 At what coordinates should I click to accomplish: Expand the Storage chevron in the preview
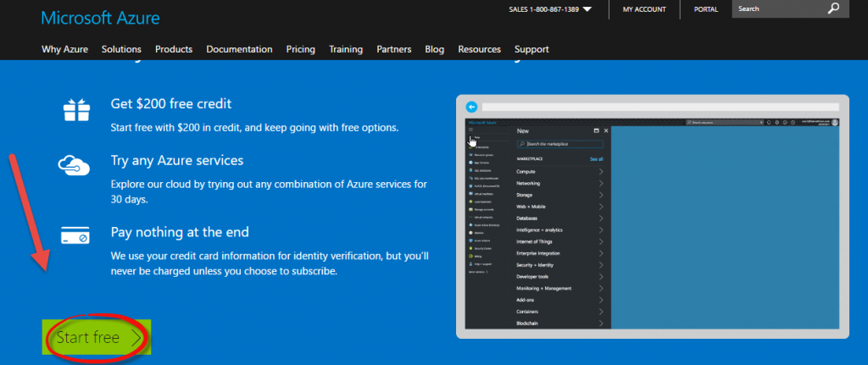pyautogui.click(x=601, y=195)
